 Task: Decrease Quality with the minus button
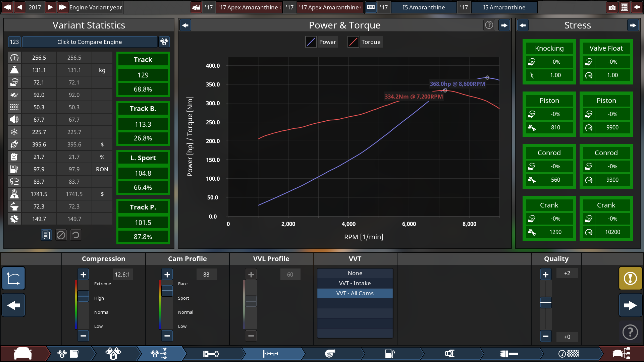546,336
